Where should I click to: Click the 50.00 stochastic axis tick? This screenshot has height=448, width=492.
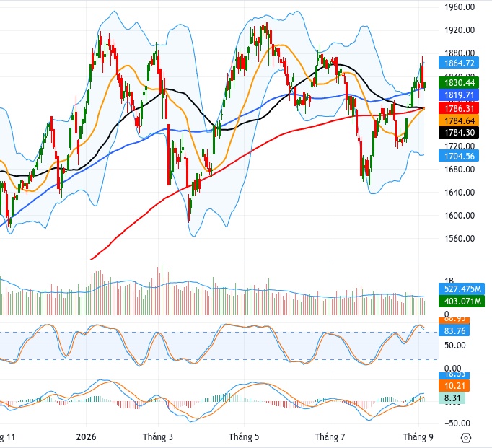[455, 346]
